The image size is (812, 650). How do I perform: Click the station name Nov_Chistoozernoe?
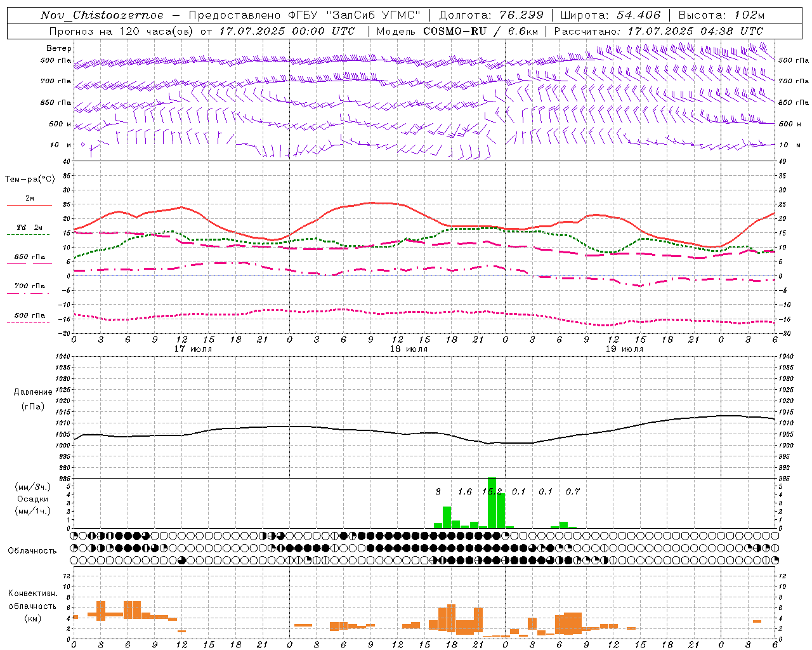coord(102,15)
